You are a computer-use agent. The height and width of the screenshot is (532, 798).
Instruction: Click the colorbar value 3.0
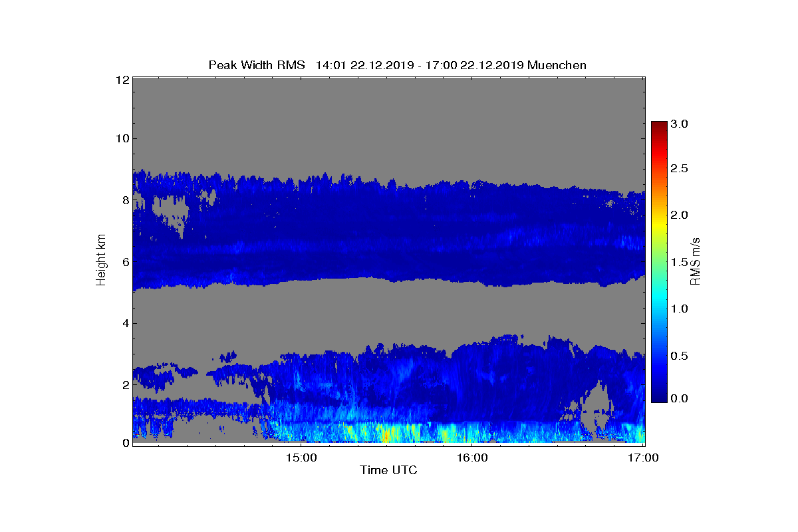[x=679, y=124]
